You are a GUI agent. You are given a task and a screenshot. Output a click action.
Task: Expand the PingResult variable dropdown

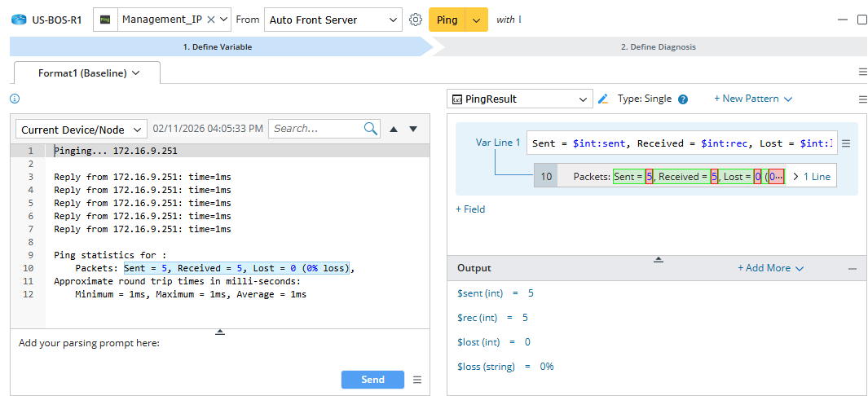[583, 99]
